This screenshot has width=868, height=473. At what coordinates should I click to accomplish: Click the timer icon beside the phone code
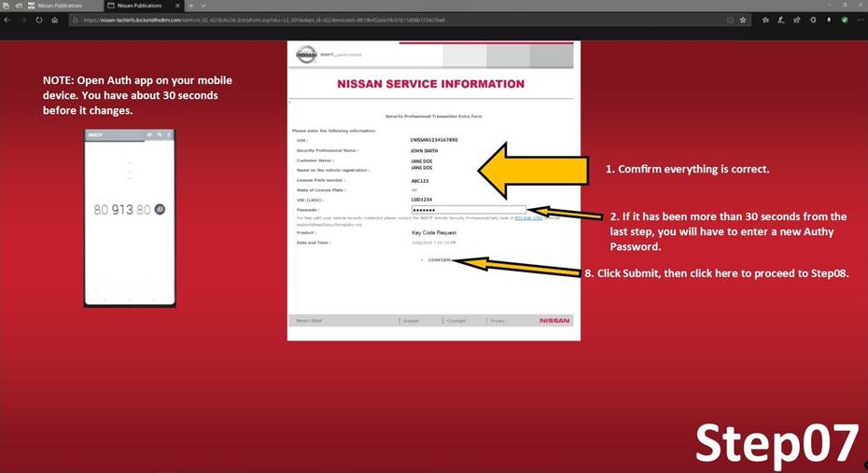pyautogui.click(x=160, y=209)
